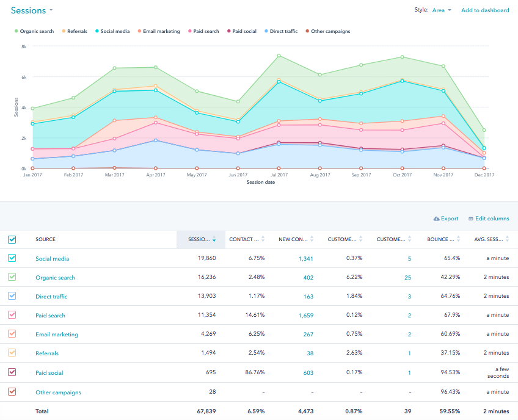Uncheck the Email marketing row checkbox

click(x=12, y=333)
